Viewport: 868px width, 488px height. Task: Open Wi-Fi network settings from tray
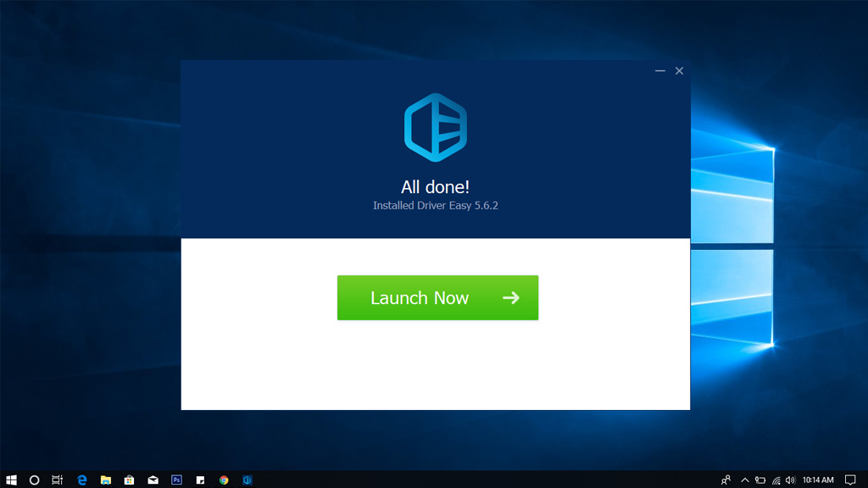point(776,480)
